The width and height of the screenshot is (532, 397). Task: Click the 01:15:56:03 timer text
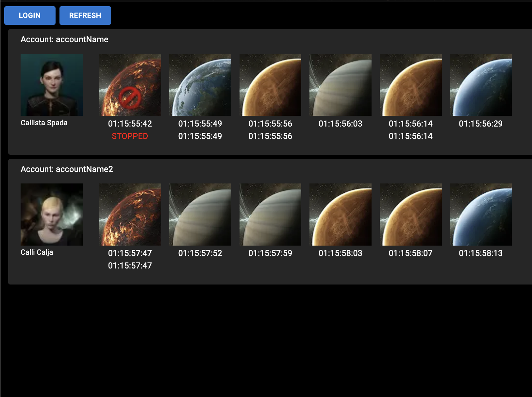pos(341,124)
